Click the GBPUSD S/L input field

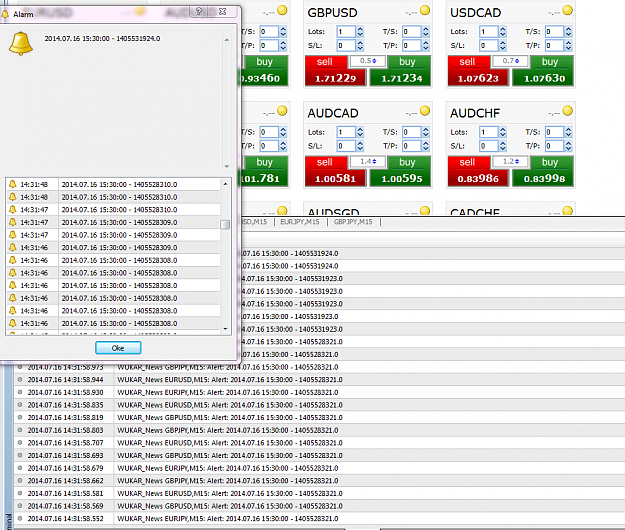tap(346, 45)
